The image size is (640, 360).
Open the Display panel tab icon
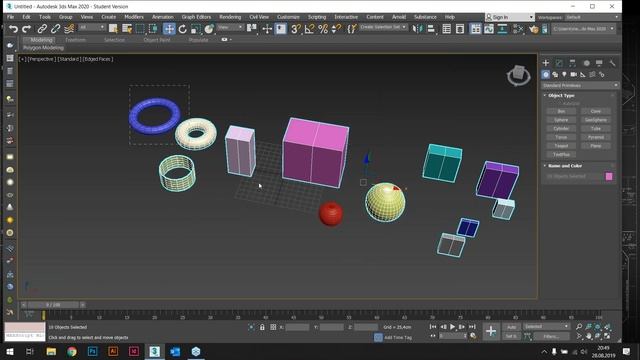(x=599, y=63)
